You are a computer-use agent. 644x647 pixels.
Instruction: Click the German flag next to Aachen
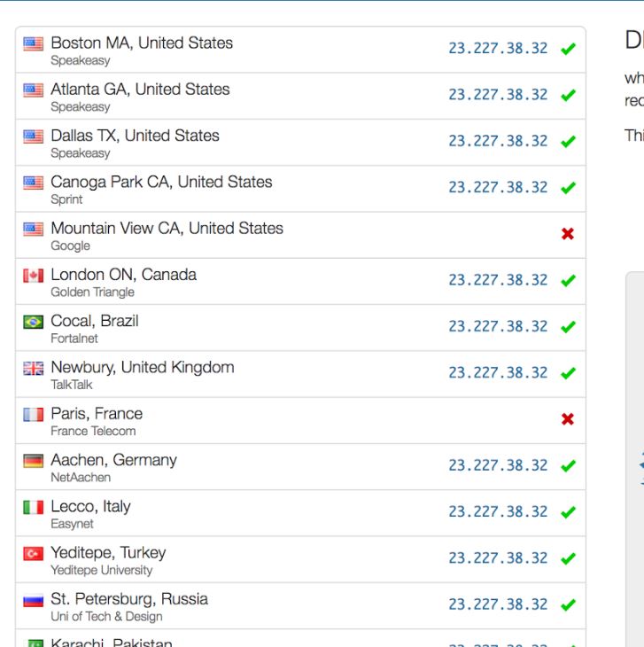[34, 461]
